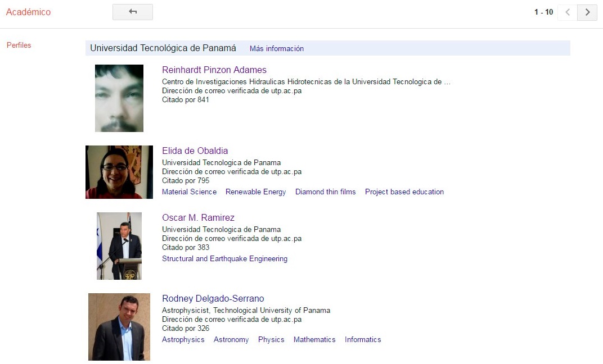
Task: Select the Material Science interest tag
Action: 189,192
